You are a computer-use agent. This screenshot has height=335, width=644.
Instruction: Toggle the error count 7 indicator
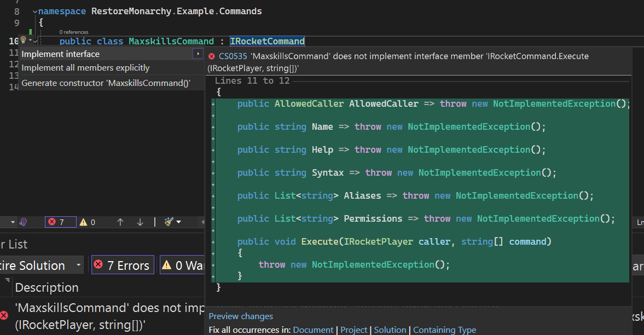click(x=60, y=222)
